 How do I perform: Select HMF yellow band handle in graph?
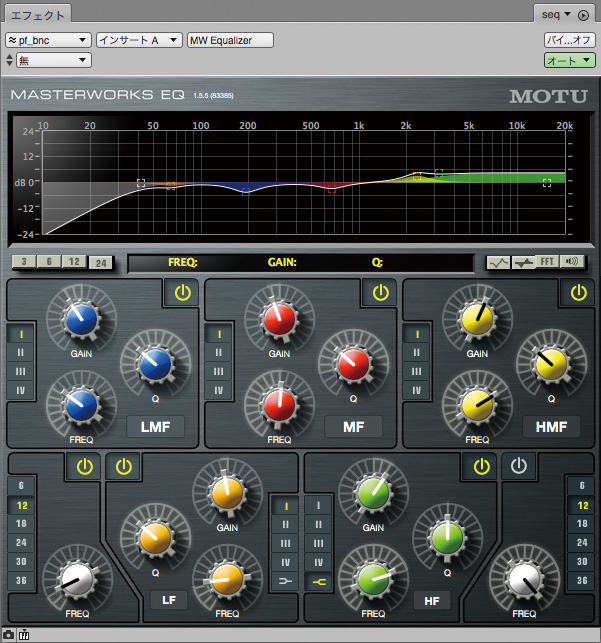tap(417, 176)
